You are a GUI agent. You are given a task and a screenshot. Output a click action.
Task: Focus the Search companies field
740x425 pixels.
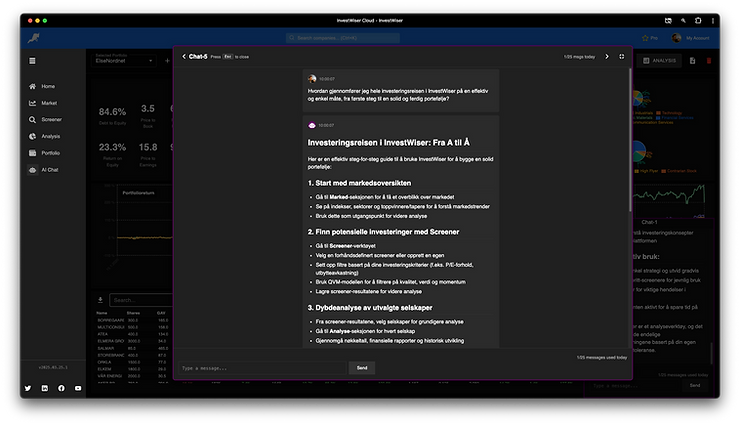point(343,38)
